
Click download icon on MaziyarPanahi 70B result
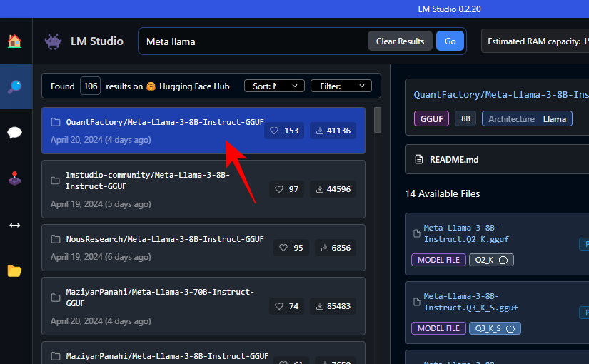tap(319, 306)
